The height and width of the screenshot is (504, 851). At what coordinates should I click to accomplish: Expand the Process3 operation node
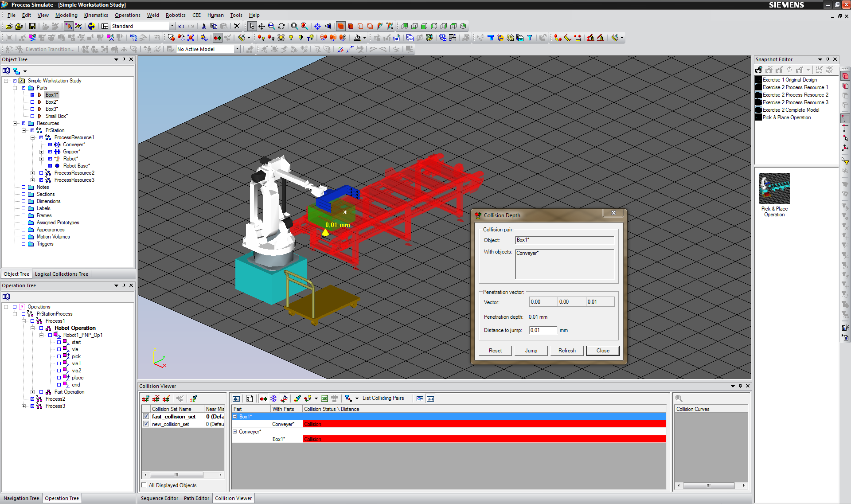(23, 406)
